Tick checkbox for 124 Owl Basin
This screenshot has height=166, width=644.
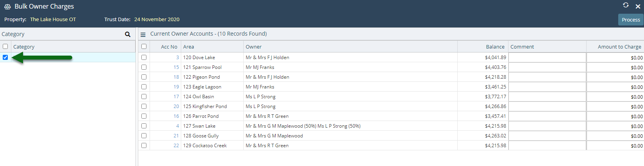point(144,96)
